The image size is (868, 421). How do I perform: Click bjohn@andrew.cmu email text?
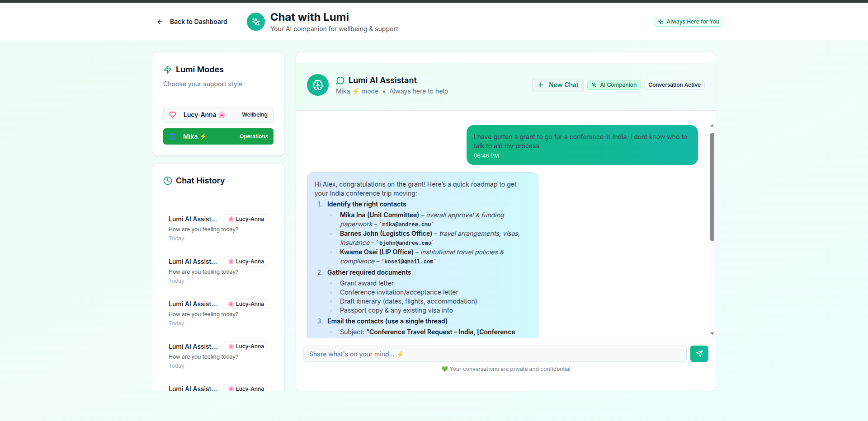coord(406,243)
